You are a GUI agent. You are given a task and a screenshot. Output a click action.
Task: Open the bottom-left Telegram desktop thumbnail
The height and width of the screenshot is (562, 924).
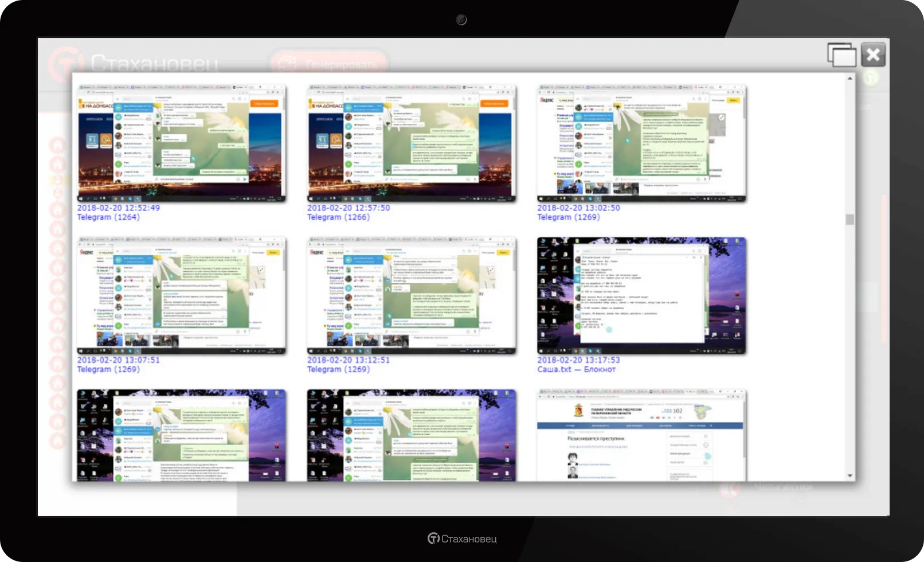[x=182, y=435]
